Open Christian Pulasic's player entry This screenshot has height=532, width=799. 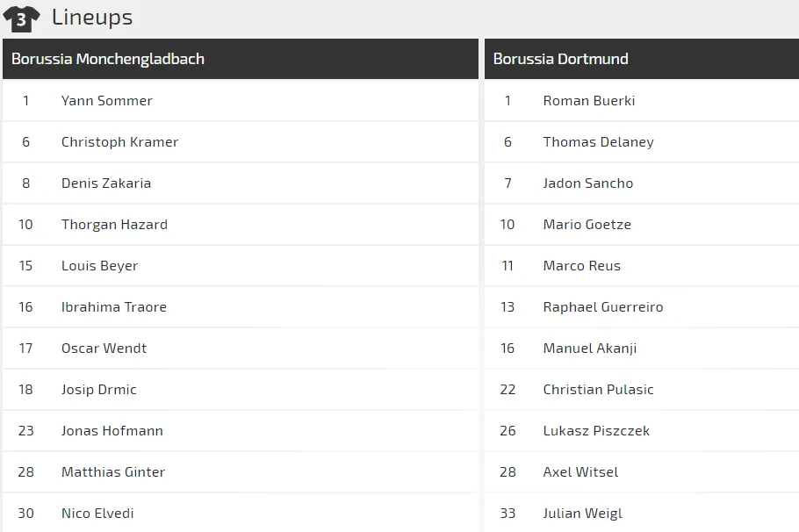[599, 390]
